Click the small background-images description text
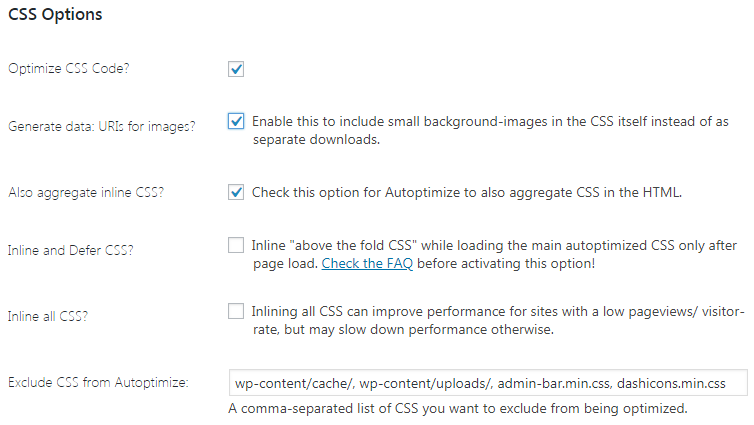Viewport: 754px width, 425px height. pos(490,121)
